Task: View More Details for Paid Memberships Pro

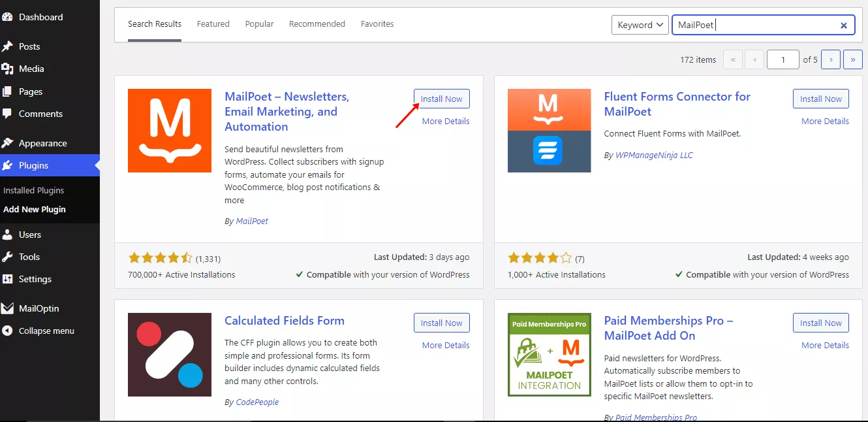Action: coord(826,345)
